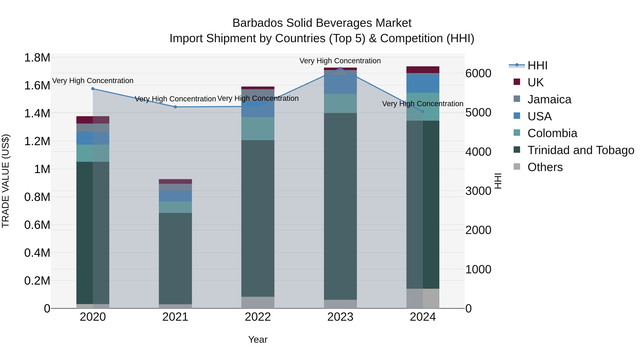Click the 2022 Others bar segment

(x=258, y=302)
